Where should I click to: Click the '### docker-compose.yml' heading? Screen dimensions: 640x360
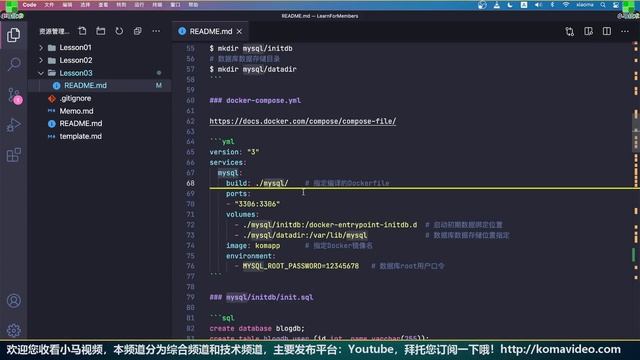(x=255, y=100)
